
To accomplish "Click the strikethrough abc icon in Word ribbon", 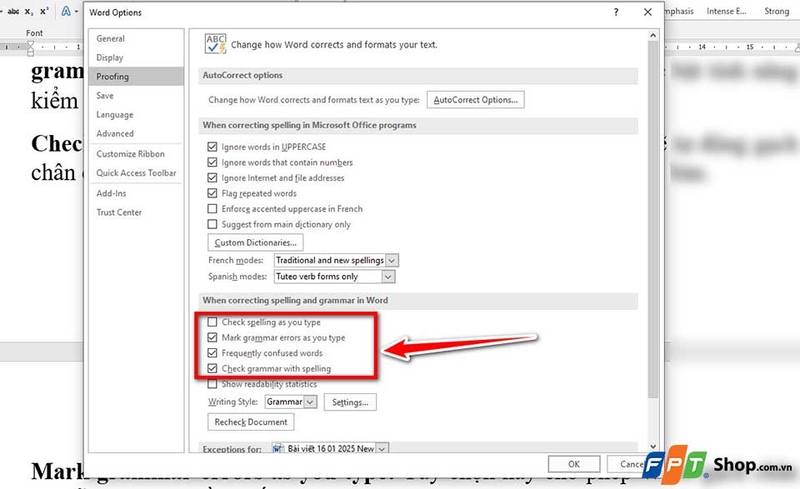I will [12, 11].
